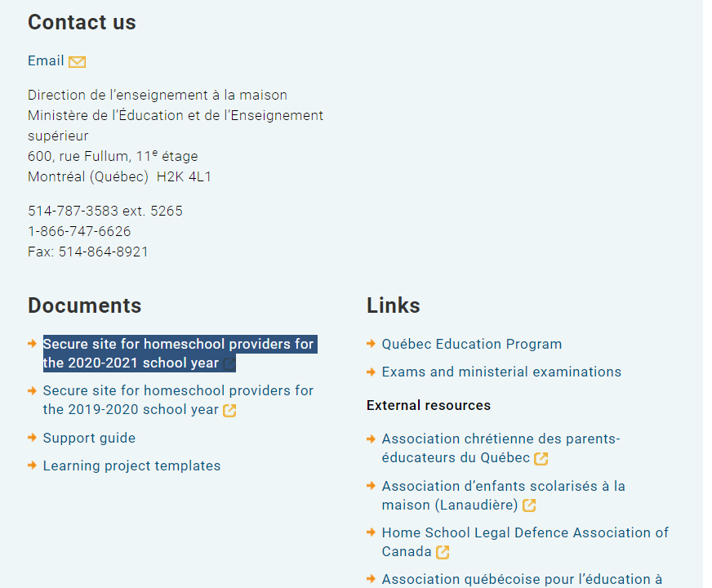Click external icon after maison (Lanaudière)
The image size is (712, 588).
tap(529, 506)
